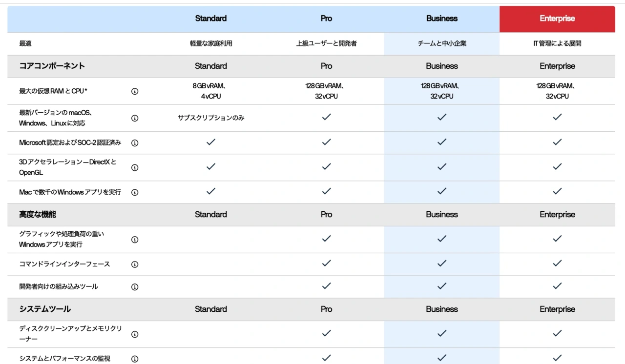Collapse the システムツール section header
625x364 pixels.
point(45,309)
